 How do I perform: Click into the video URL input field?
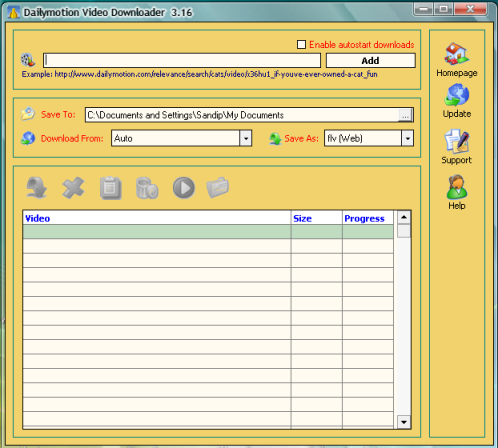(x=182, y=60)
